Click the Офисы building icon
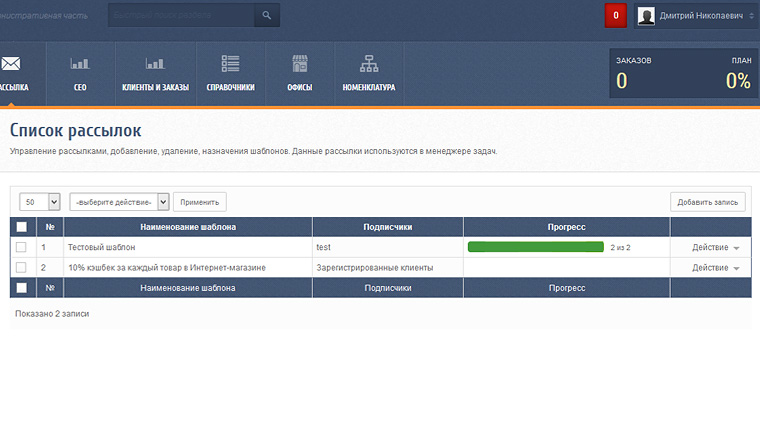 tap(300, 64)
